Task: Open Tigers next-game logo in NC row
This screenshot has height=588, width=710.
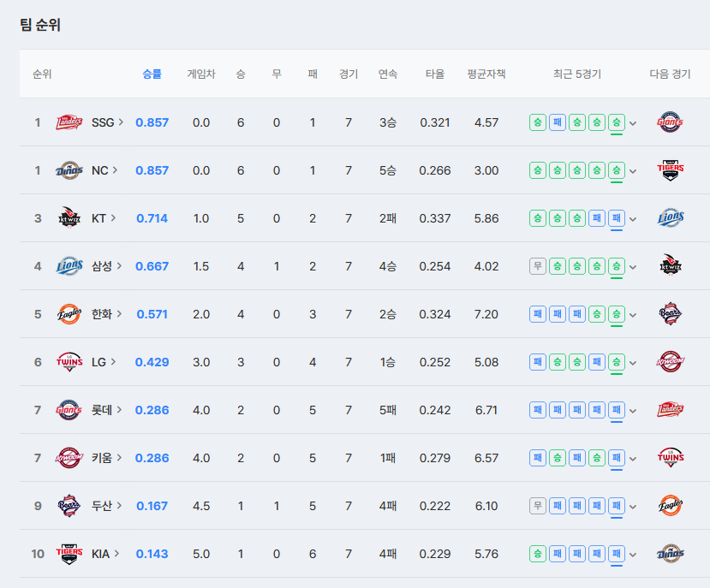Action: click(x=670, y=170)
